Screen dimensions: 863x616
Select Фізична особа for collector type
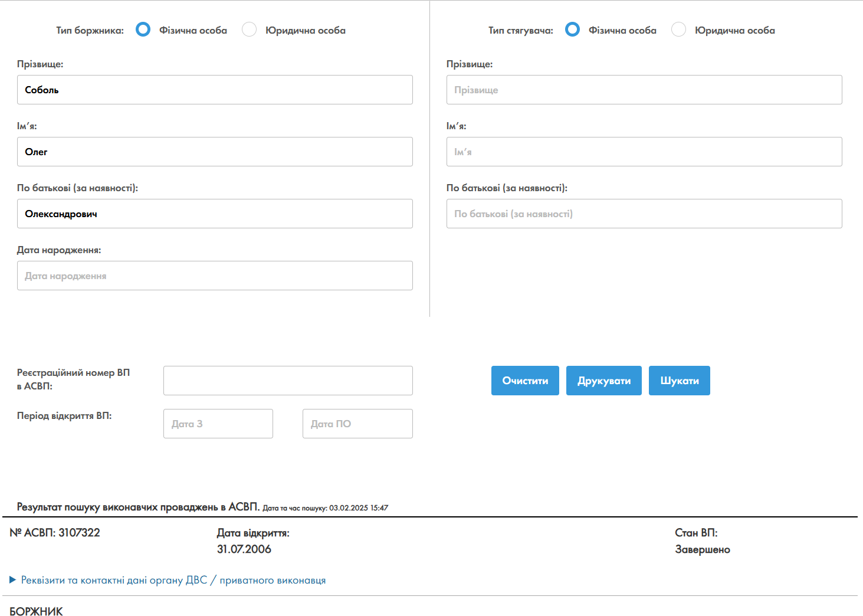pyautogui.click(x=572, y=30)
